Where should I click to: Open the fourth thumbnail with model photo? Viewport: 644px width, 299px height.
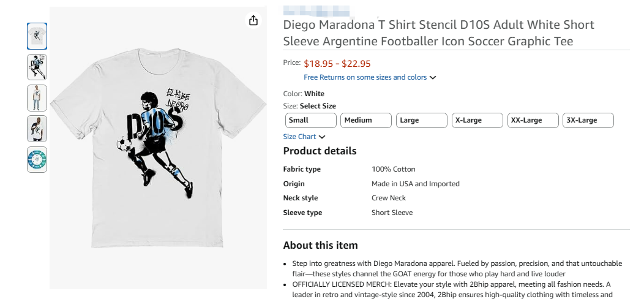coord(37,129)
